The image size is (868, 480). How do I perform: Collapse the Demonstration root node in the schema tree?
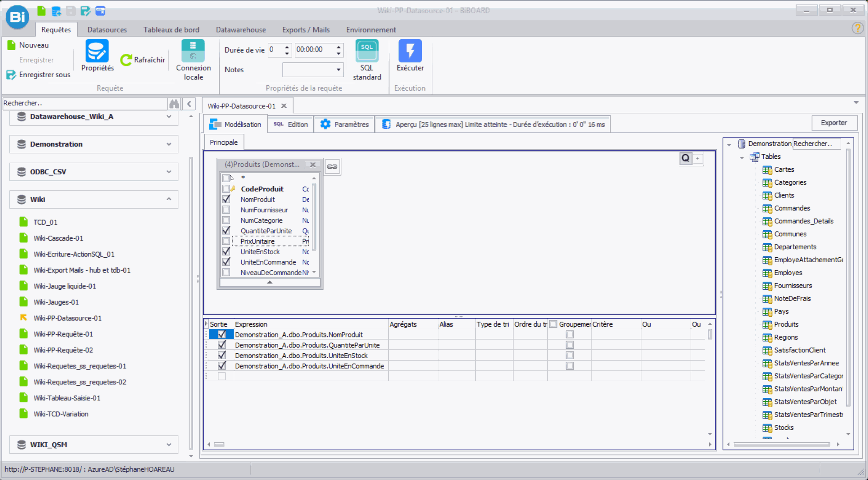[729, 144]
